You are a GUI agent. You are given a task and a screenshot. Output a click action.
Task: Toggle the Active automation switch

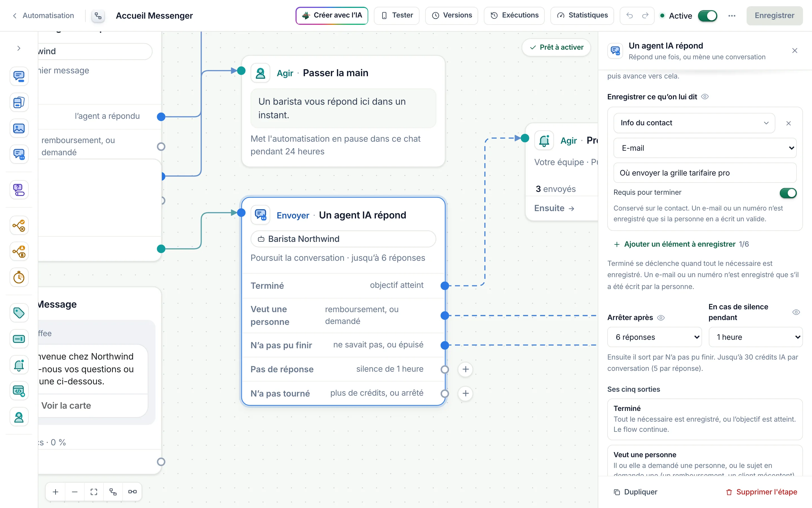(707, 16)
